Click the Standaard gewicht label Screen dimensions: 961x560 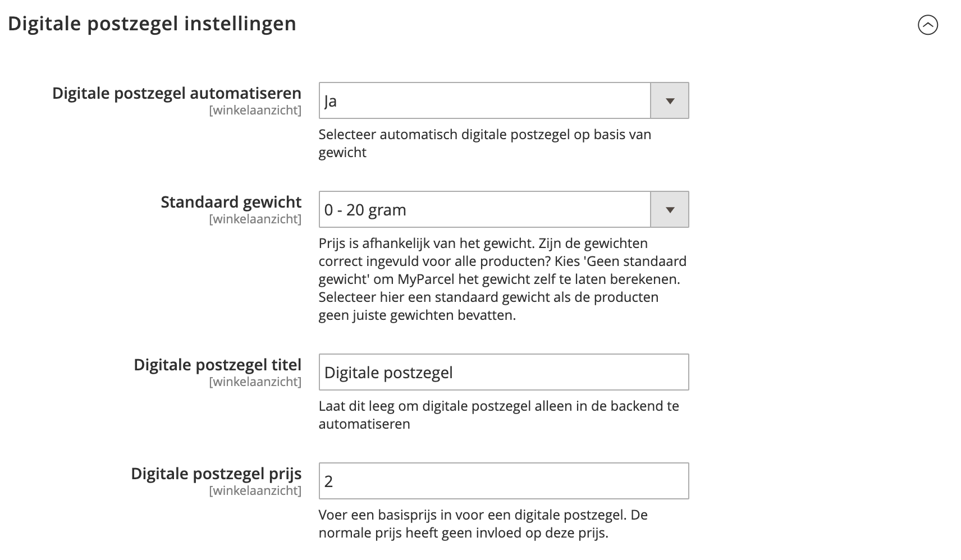pos(231,202)
